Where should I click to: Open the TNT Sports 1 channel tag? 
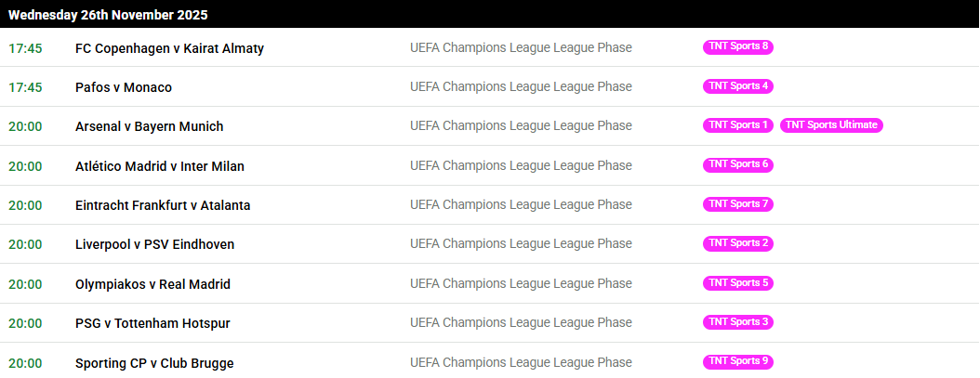pos(738,125)
